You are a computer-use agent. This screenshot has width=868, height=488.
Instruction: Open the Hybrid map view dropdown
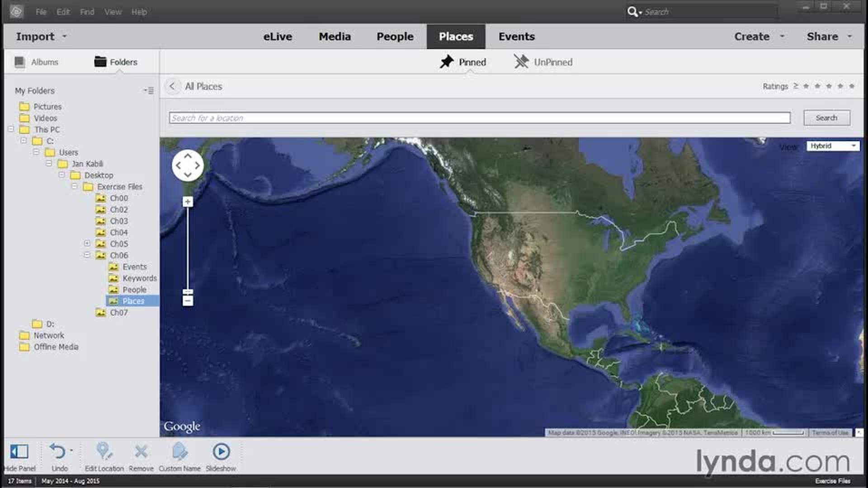(832, 146)
